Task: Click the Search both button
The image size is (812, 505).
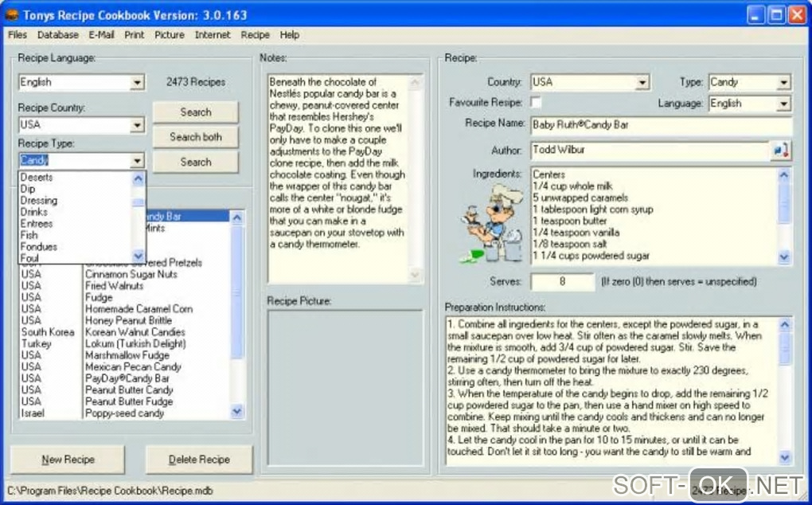Action: pyautogui.click(x=196, y=137)
